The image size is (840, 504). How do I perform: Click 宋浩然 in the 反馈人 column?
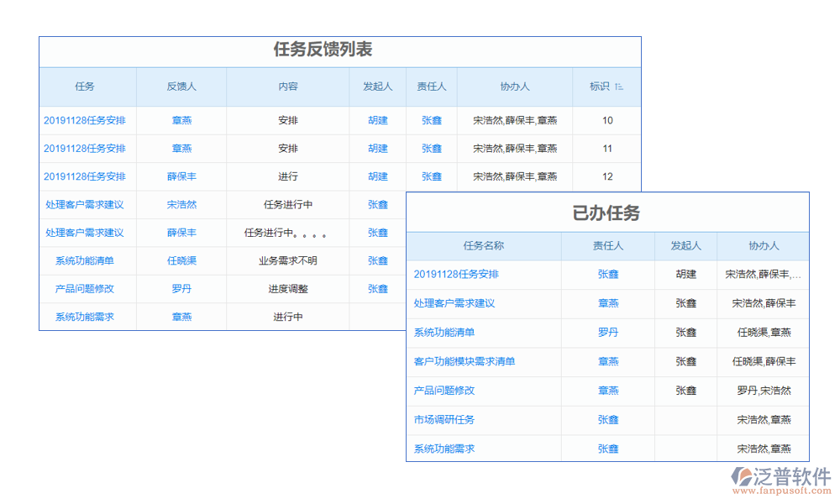181,205
